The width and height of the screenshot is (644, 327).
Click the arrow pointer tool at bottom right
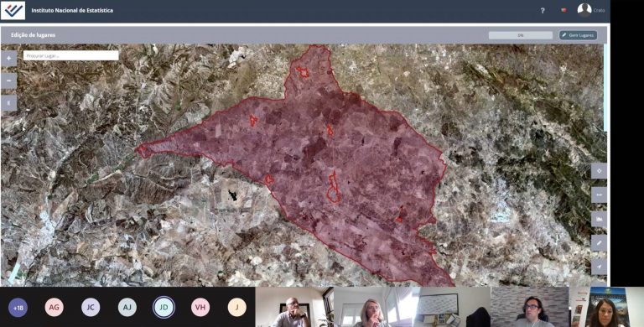599,267
